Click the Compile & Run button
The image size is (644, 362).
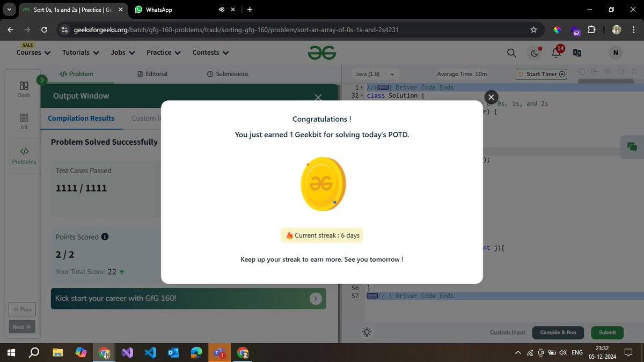(x=558, y=333)
